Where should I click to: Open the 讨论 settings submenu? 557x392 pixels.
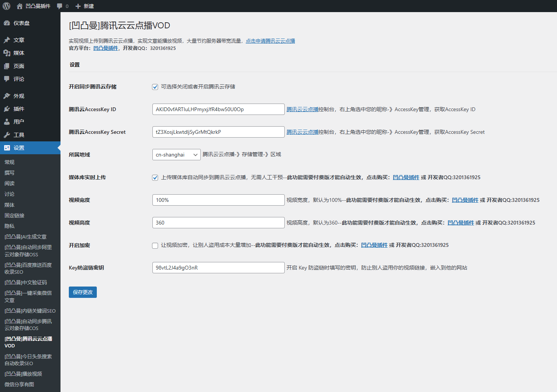coord(9,194)
